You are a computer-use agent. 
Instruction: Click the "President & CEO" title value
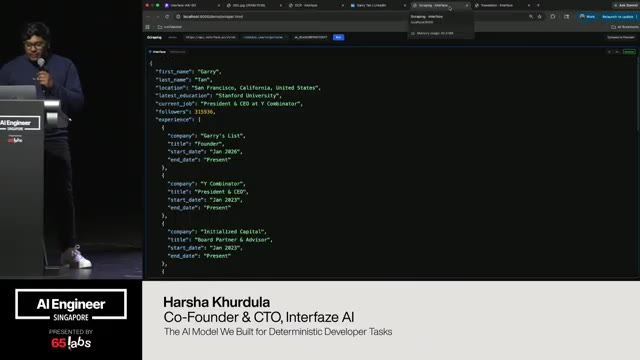(221, 191)
